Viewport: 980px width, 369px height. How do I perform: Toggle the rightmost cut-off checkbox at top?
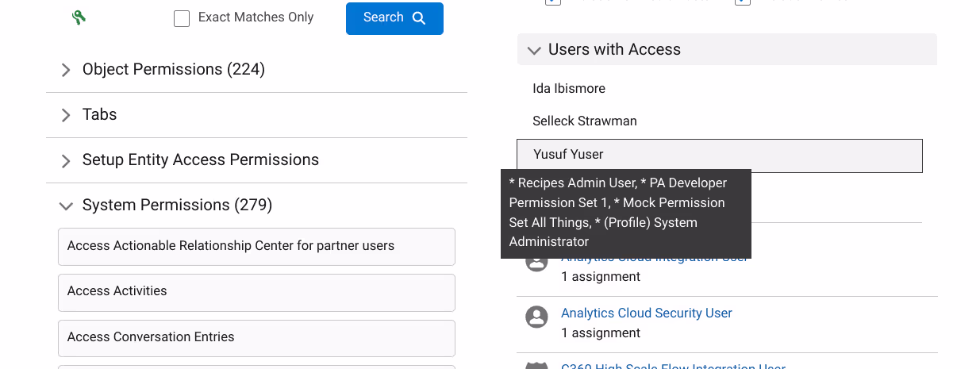(x=743, y=2)
